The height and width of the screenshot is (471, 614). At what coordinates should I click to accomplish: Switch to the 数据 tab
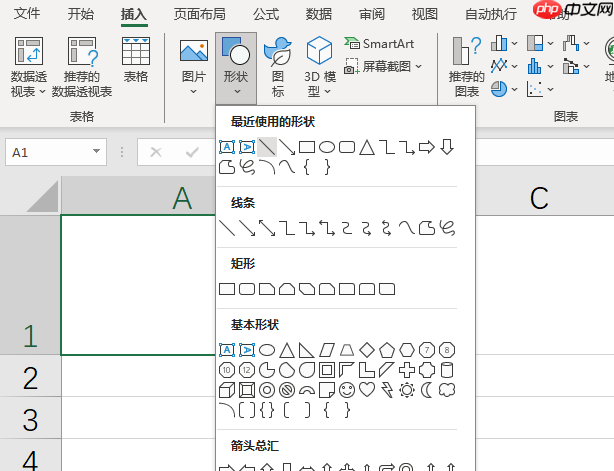coord(319,14)
